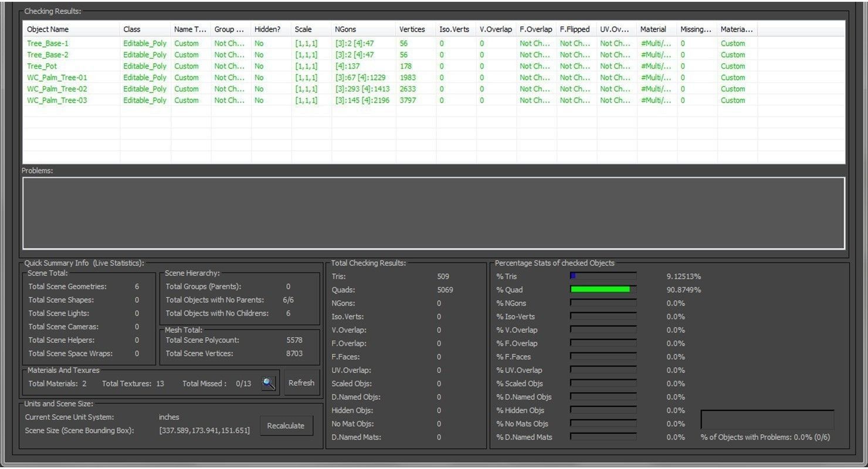Sort by Object Name column header
This screenshot has height=469, width=868.
[x=72, y=29]
